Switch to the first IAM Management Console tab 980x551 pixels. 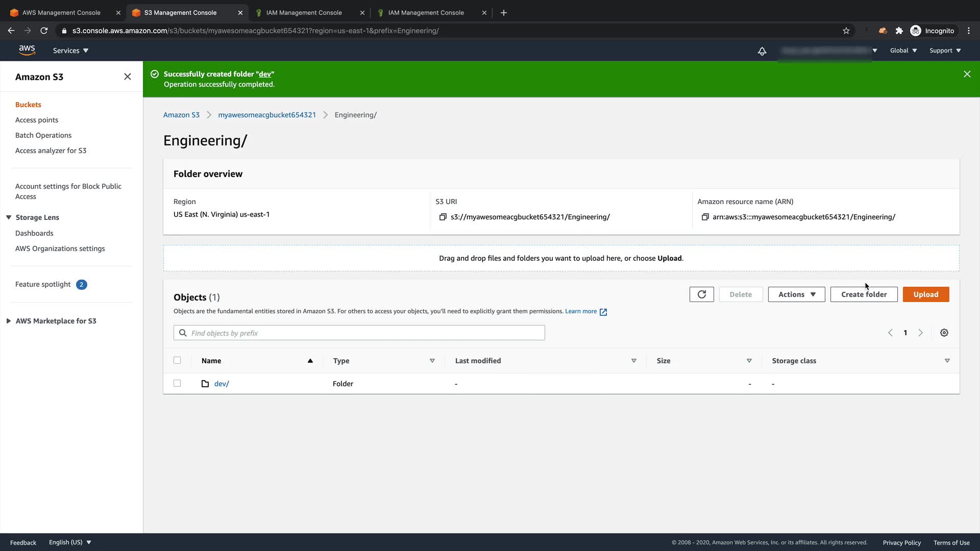(304, 13)
